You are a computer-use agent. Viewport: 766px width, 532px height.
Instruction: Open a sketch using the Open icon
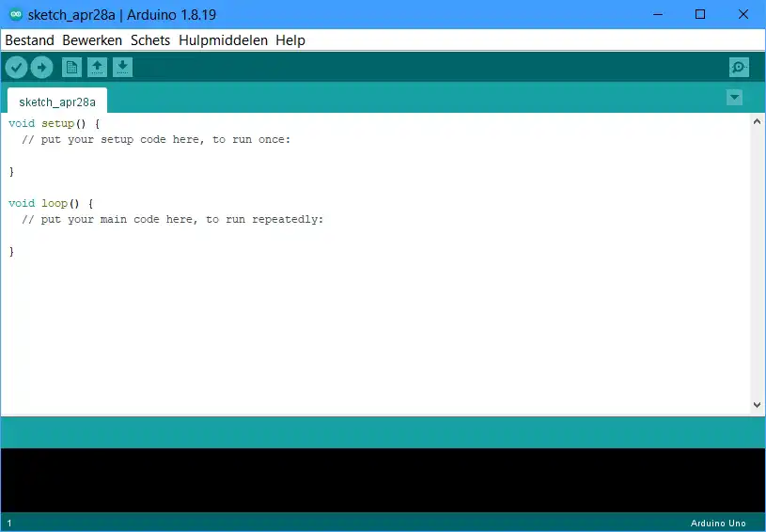pyautogui.click(x=97, y=67)
